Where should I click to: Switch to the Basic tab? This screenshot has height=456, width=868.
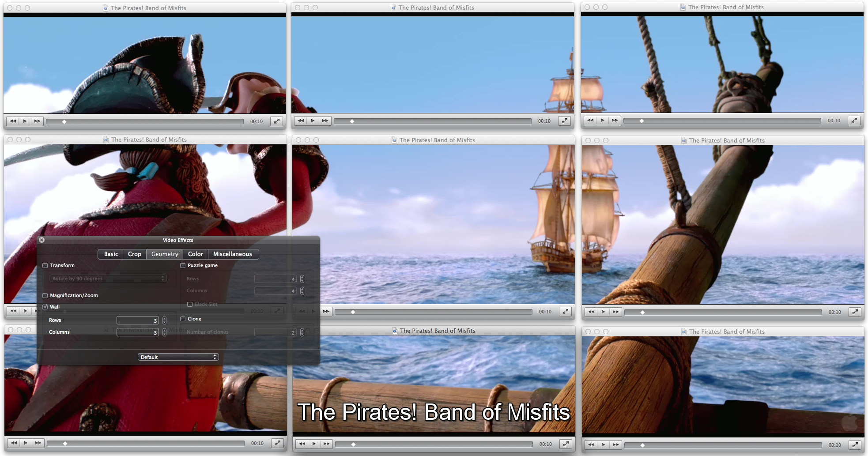111,254
